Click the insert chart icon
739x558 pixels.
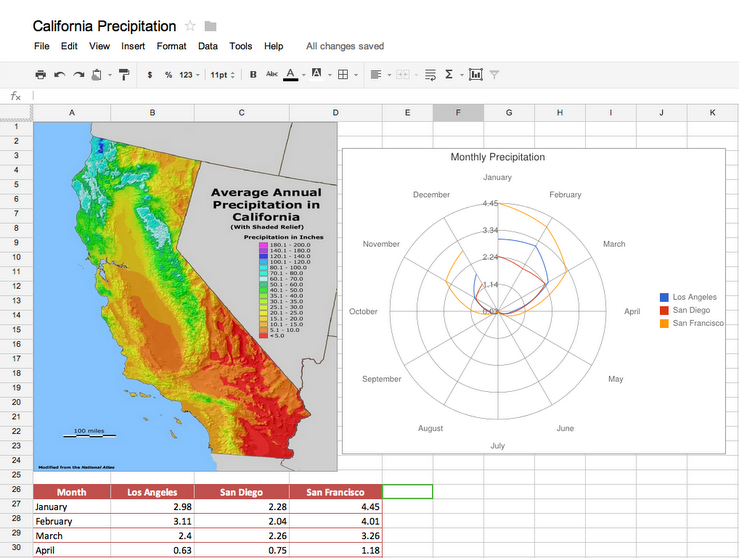(x=475, y=74)
